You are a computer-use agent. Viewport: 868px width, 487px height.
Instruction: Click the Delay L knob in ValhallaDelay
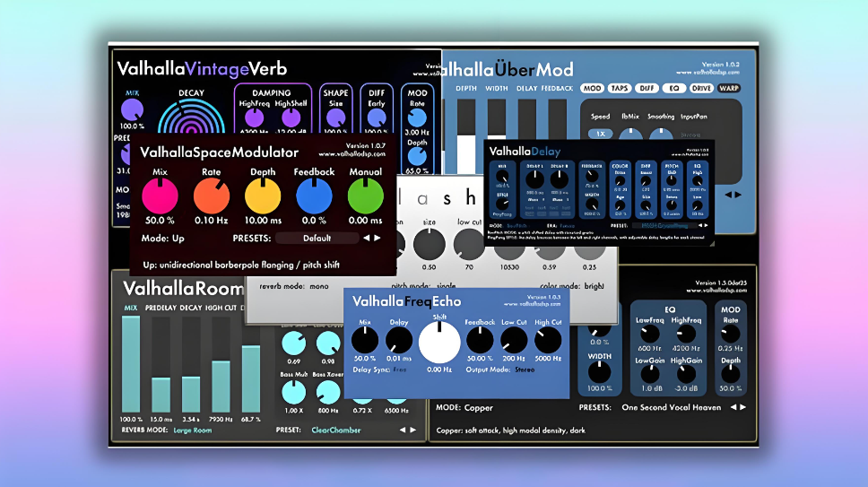(534, 179)
